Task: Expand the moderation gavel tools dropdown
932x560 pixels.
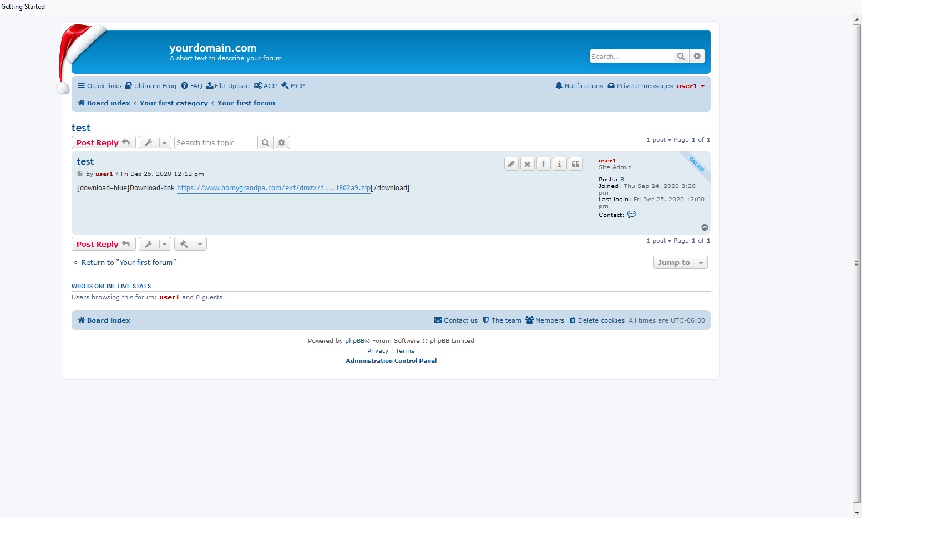Action: (x=190, y=244)
